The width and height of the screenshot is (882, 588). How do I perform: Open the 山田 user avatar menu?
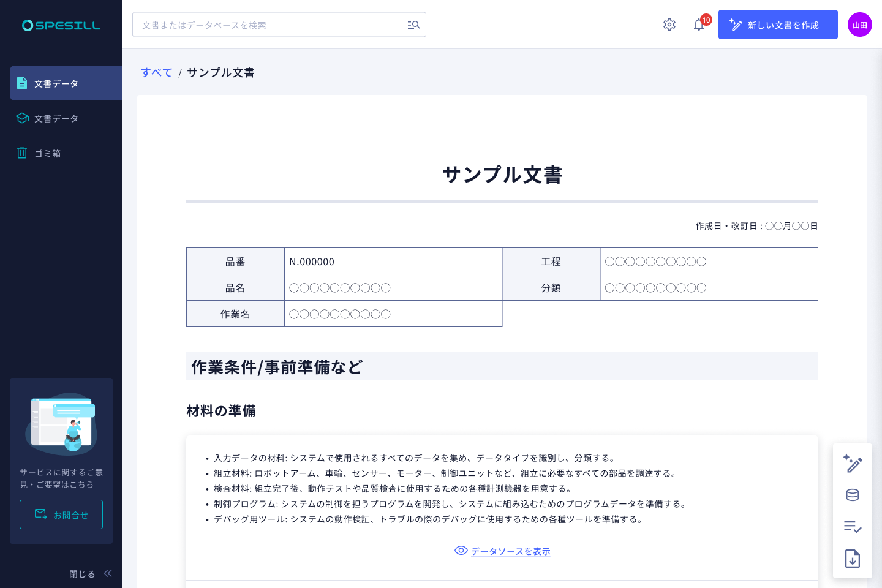pos(860,24)
